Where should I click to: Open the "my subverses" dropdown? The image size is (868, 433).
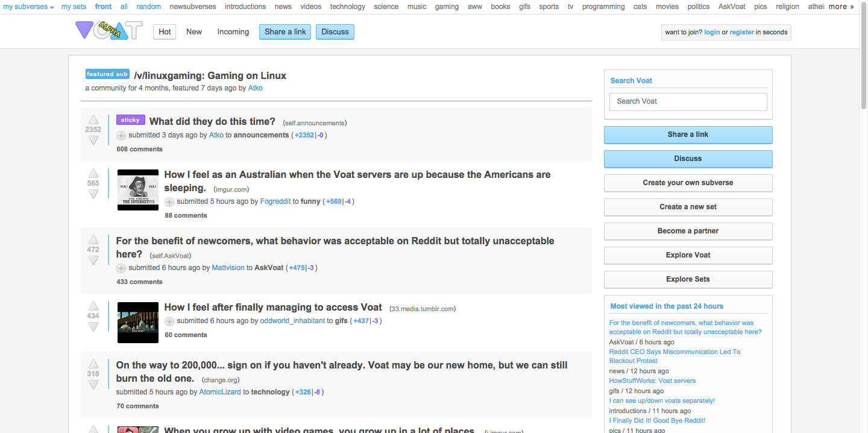click(x=28, y=7)
